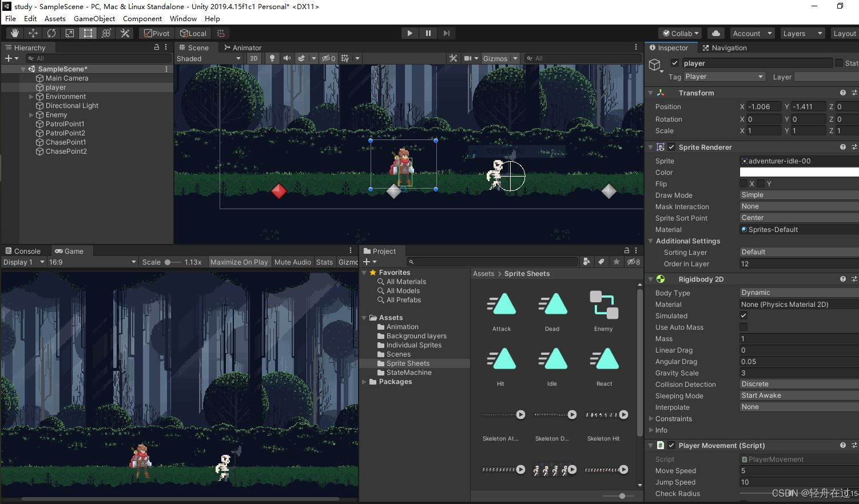
Task: Toggle scene audio speaker icon
Action: click(287, 58)
